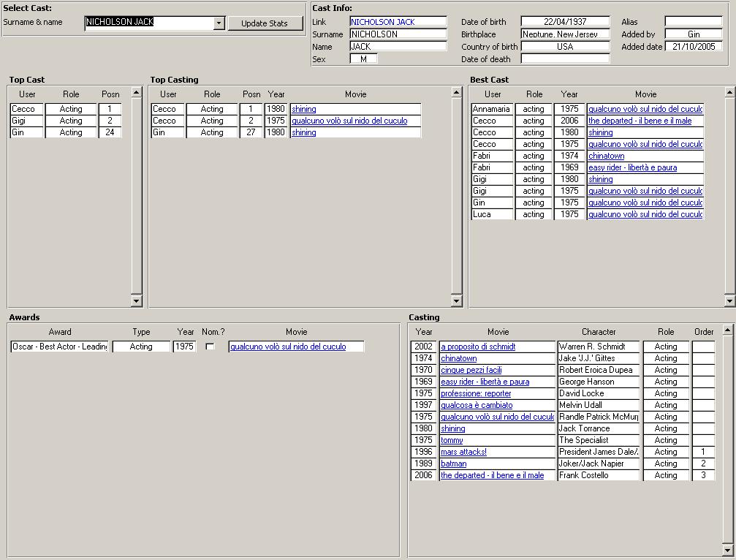Image resolution: width=736 pixels, height=560 pixels.
Task: Open the departed link in Casting list
Action: click(x=492, y=475)
